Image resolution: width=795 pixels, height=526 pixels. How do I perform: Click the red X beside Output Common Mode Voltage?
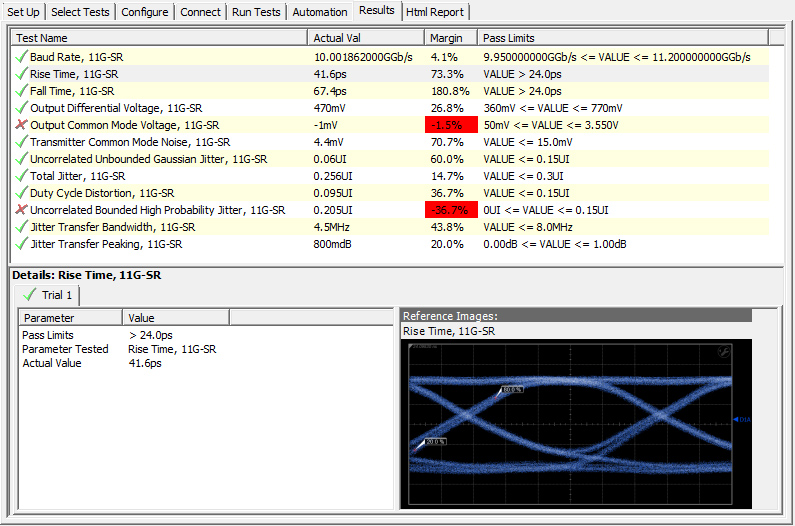pos(21,125)
